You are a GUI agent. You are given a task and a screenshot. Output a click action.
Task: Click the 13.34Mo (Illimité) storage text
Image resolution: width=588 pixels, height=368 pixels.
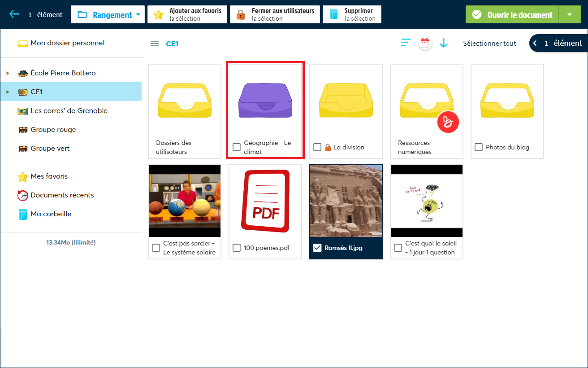click(x=71, y=242)
